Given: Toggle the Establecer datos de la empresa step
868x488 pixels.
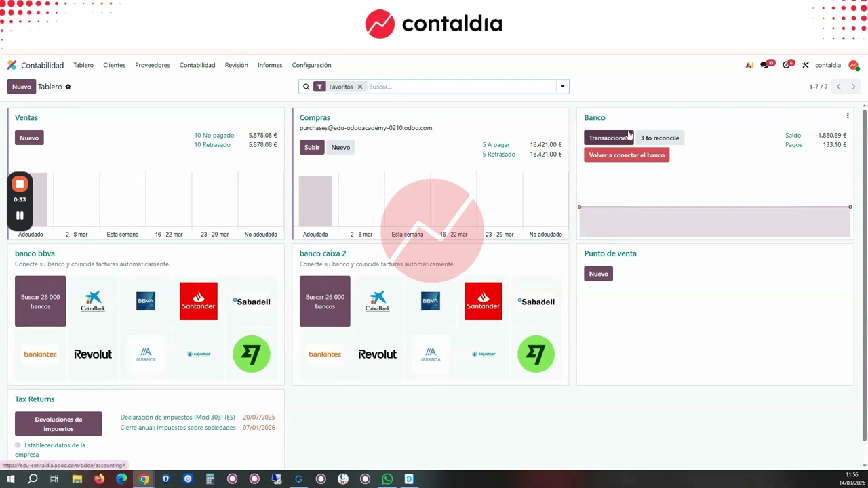Looking at the screenshot, I should pyautogui.click(x=18, y=445).
